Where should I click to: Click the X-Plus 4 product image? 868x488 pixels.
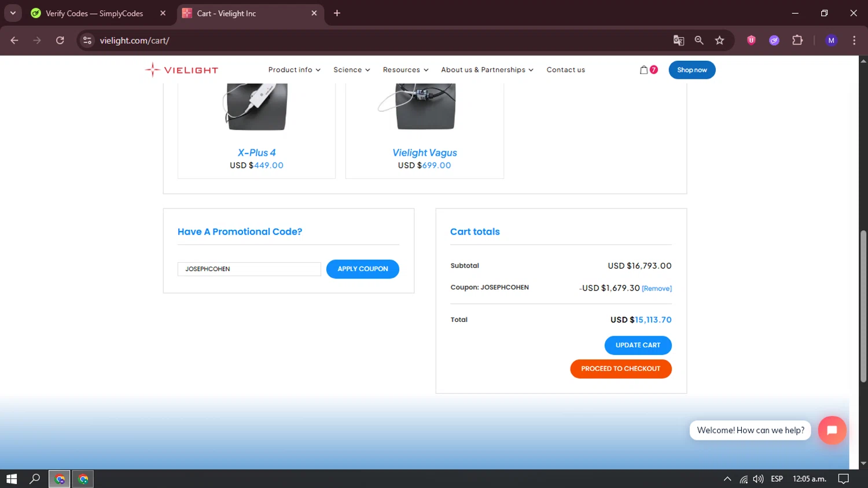point(256,107)
